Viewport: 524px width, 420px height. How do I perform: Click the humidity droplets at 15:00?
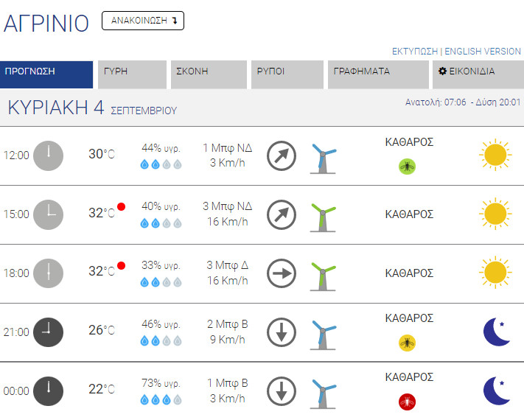[161, 223]
